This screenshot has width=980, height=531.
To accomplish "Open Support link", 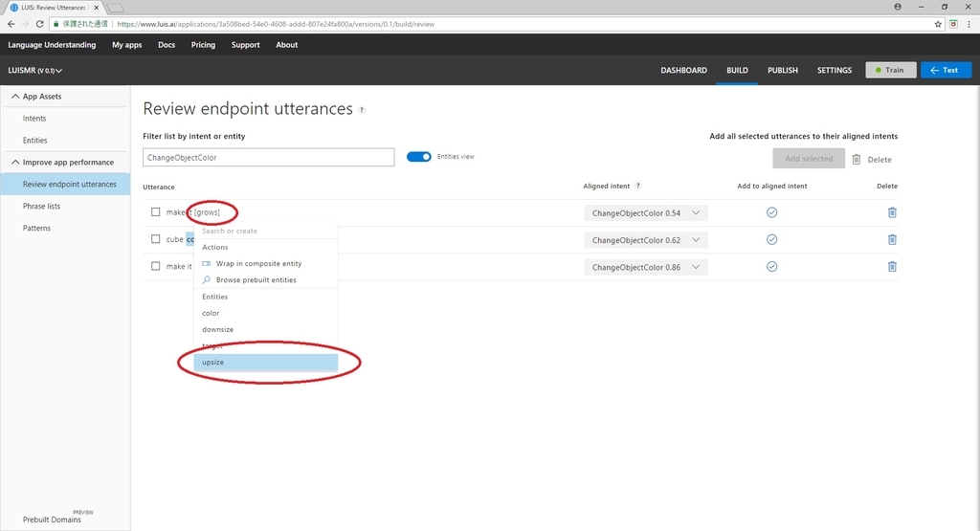I will [246, 45].
